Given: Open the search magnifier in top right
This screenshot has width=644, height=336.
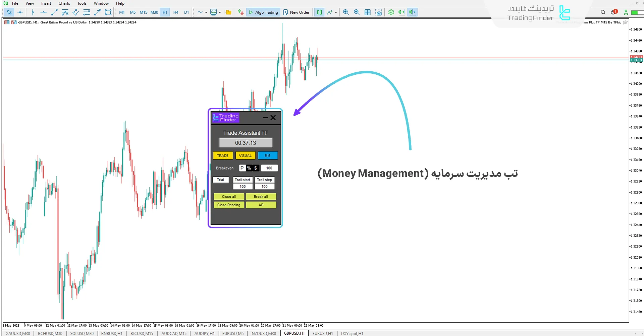Looking at the screenshot, I should coord(603,12).
